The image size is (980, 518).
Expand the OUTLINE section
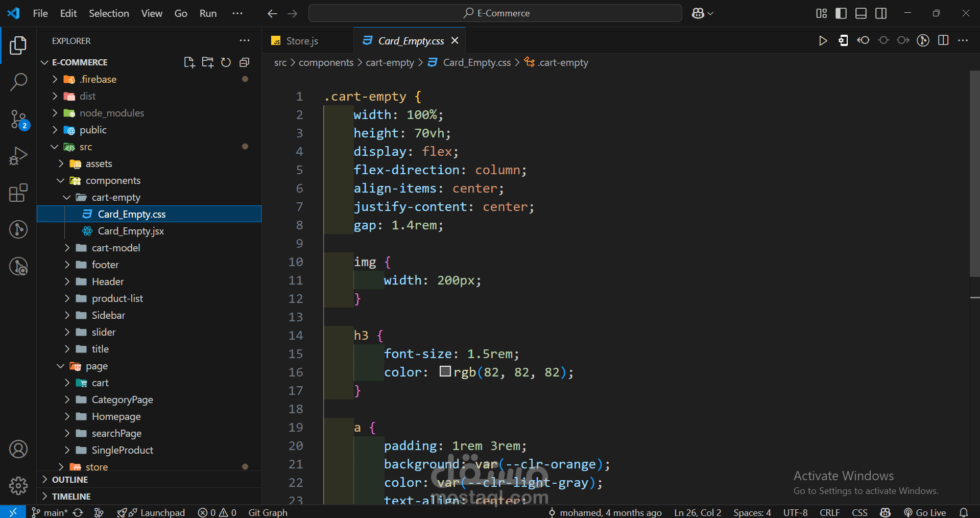coord(70,480)
